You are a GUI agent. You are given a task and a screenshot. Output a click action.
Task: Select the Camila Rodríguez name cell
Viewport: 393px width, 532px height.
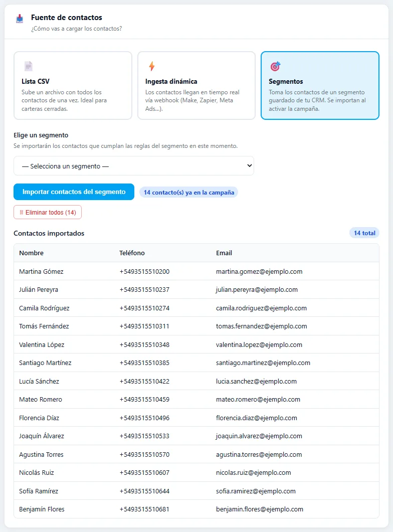coord(45,308)
